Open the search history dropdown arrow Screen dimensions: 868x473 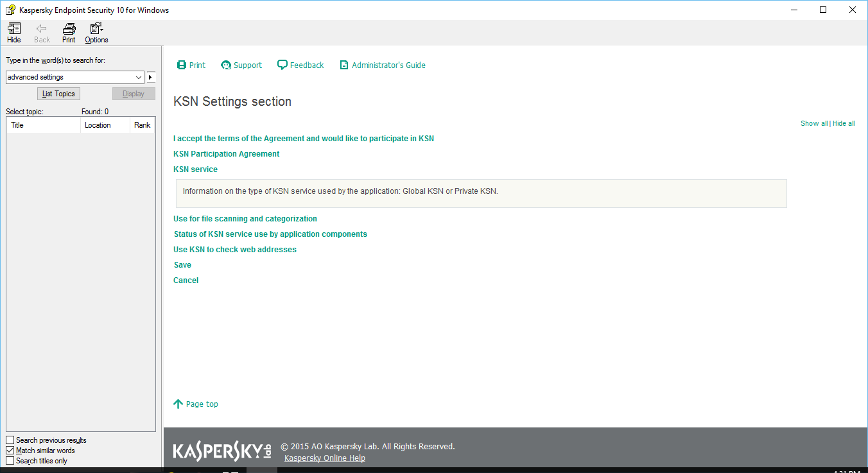point(139,77)
